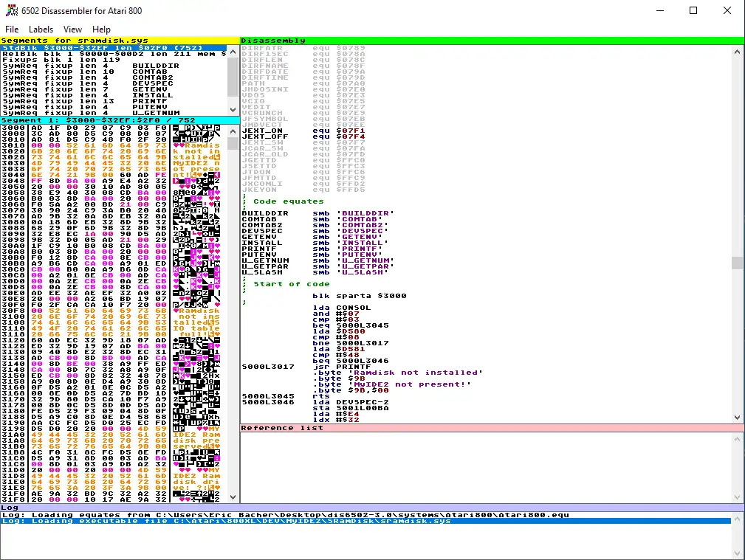
Task: Click the JEXT_ON equ $07F1 line
Action: coord(303,131)
